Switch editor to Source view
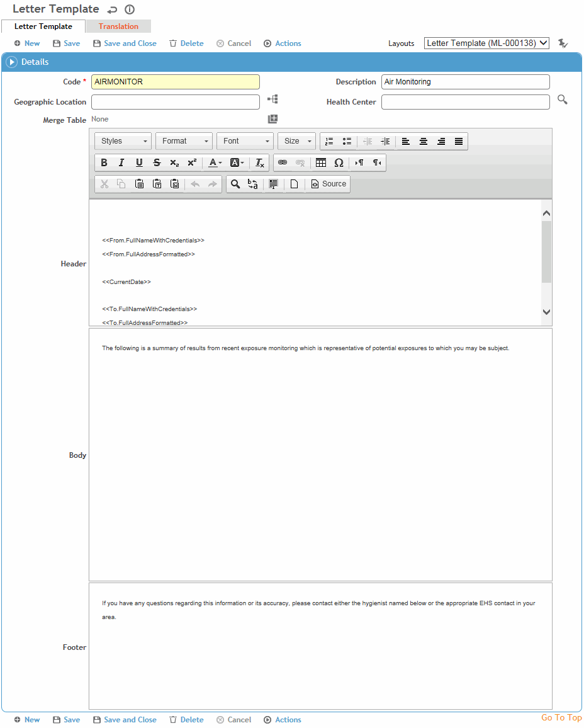The height and width of the screenshot is (728, 584). 328,184
